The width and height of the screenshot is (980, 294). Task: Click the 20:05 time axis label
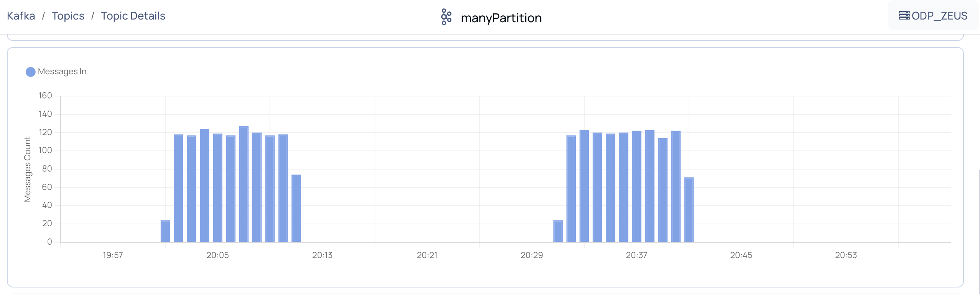pyautogui.click(x=217, y=255)
